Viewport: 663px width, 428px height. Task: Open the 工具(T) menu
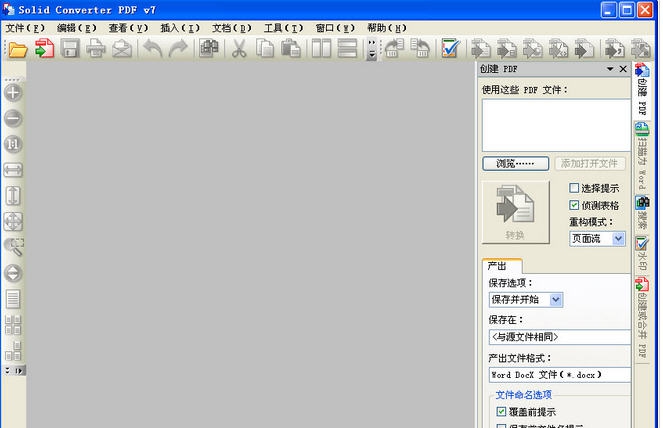tap(283, 28)
